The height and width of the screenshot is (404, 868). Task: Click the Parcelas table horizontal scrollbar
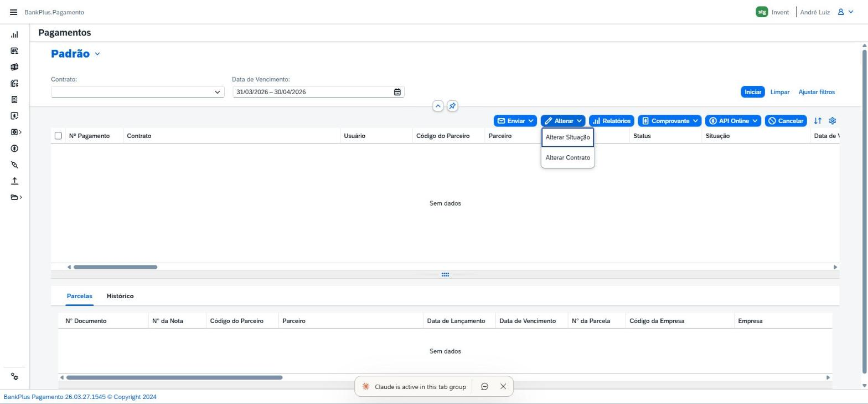pyautogui.click(x=174, y=377)
